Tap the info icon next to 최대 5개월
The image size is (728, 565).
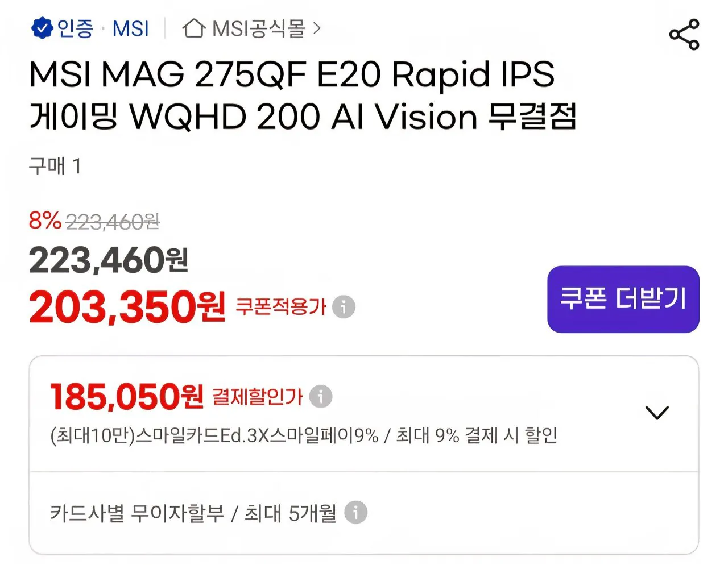pyautogui.click(x=357, y=512)
